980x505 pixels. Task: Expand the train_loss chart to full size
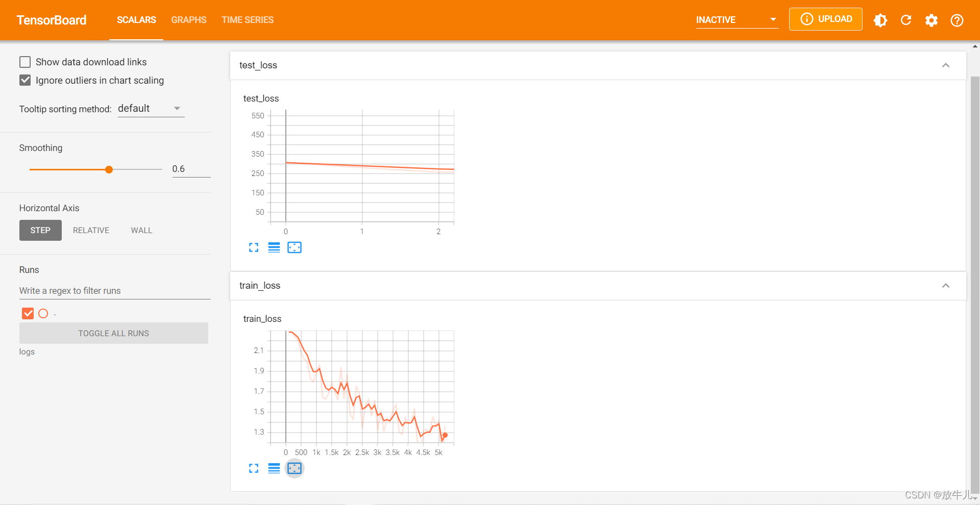(x=253, y=468)
